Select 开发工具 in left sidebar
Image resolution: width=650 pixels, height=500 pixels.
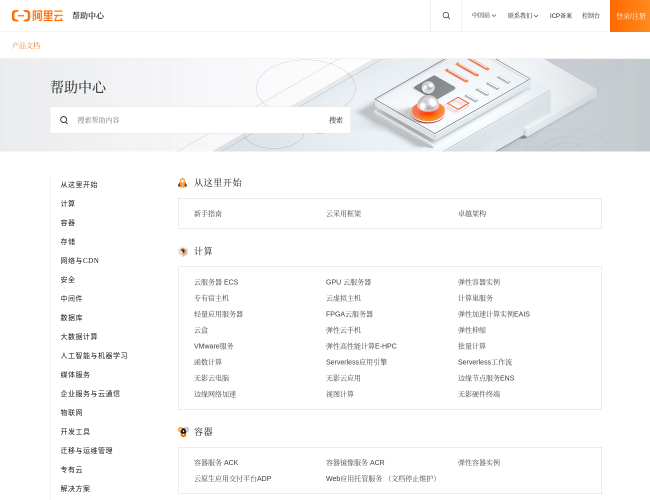[x=75, y=432]
